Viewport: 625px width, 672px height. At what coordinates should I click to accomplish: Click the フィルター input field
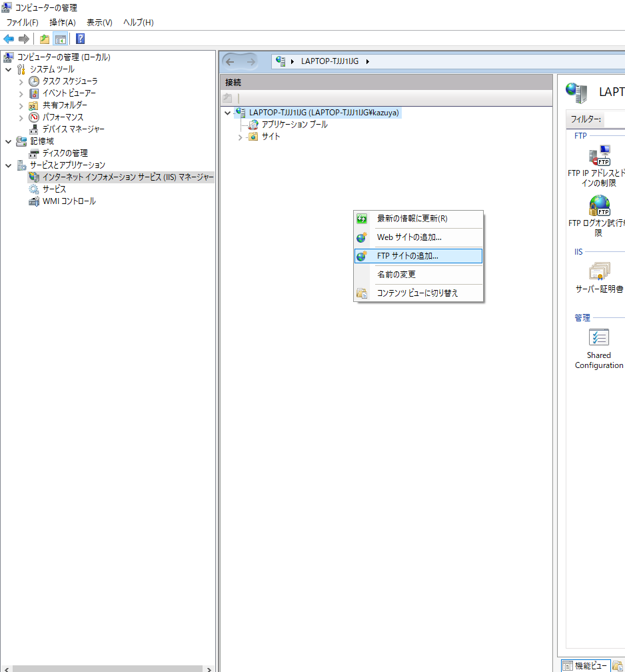point(615,119)
